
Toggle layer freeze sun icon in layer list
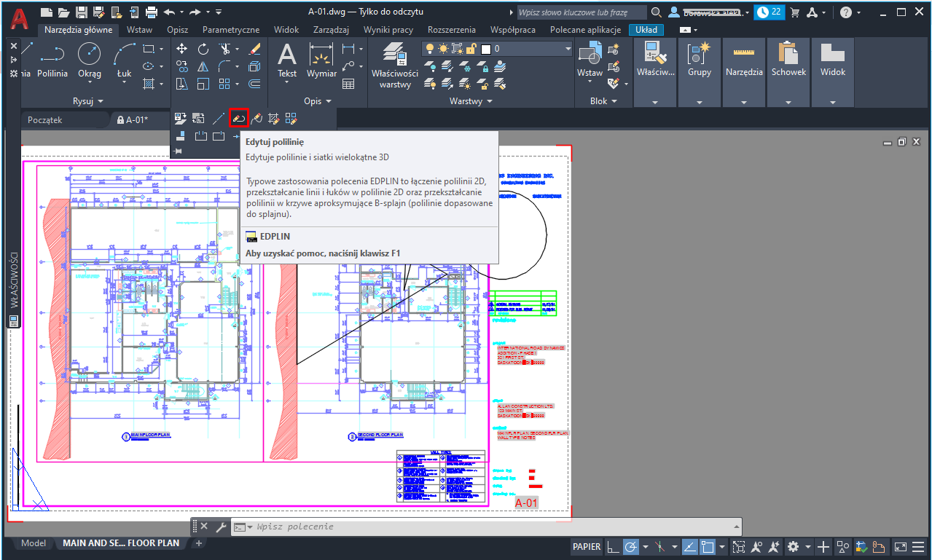[443, 49]
